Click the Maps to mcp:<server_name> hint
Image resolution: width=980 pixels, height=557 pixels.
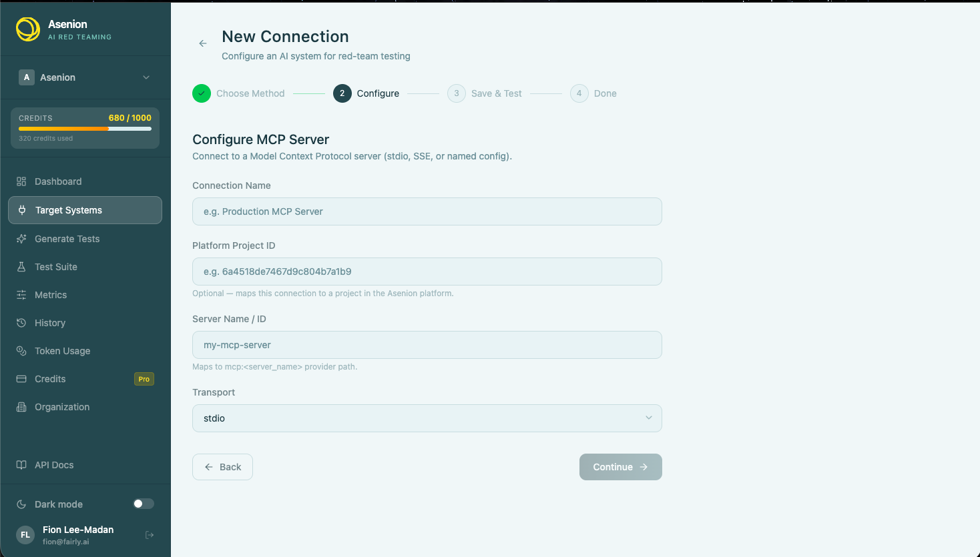coord(275,367)
